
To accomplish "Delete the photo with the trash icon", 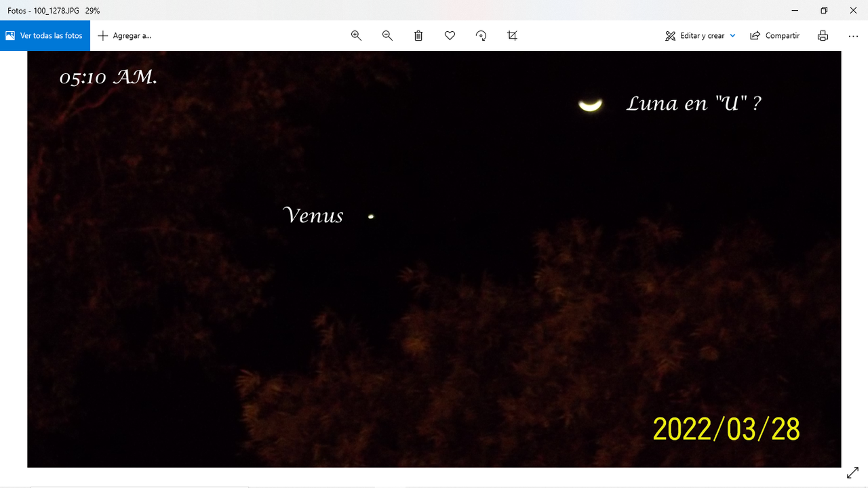I will (418, 36).
